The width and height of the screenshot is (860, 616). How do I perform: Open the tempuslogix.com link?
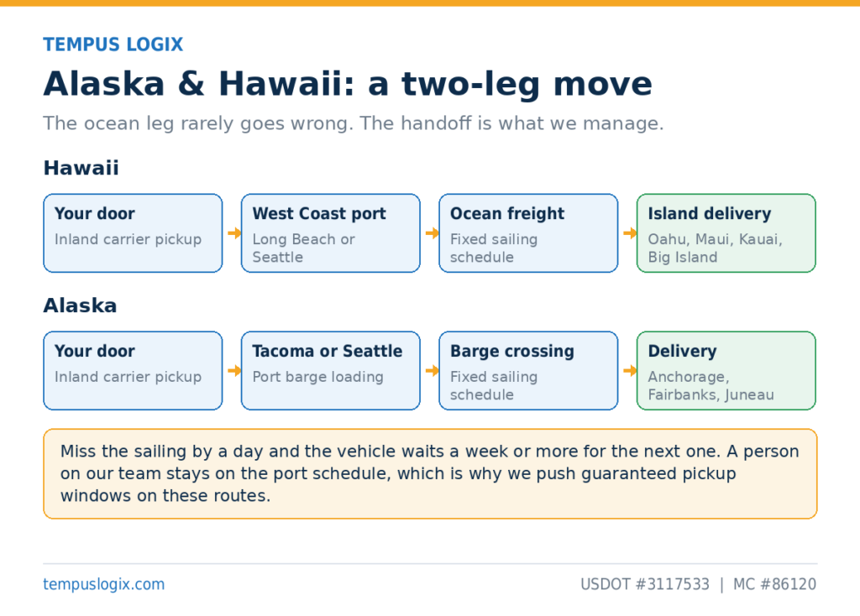[x=103, y=584]
